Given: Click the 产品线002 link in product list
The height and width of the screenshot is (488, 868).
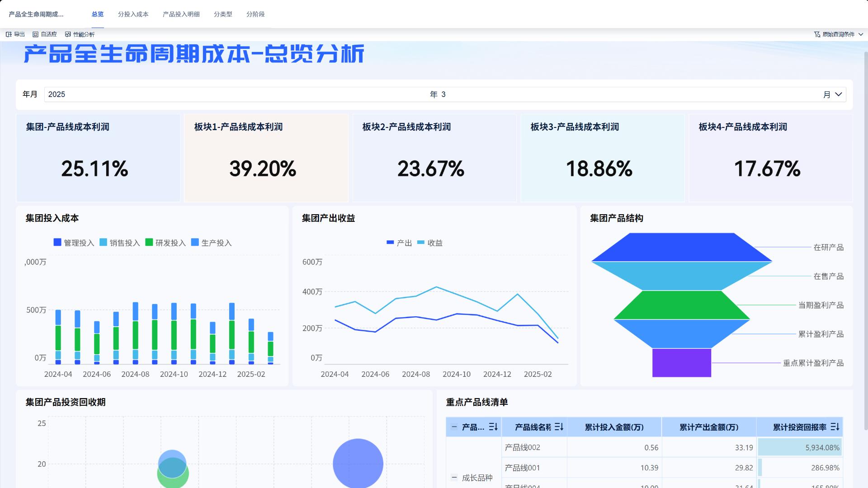Looking at the screenshot, I should pyautogui.click(x=522, y=447).
